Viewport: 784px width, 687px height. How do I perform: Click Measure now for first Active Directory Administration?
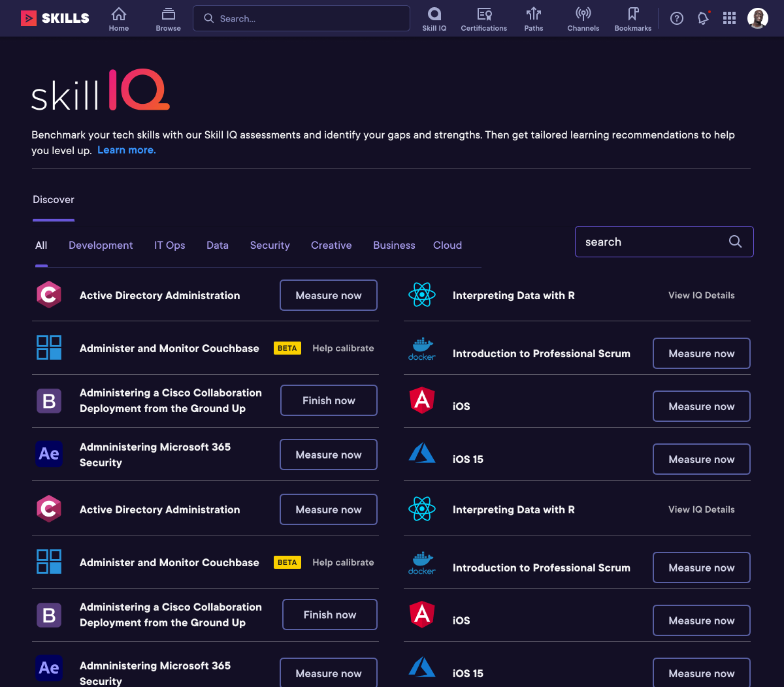point(329,295)
